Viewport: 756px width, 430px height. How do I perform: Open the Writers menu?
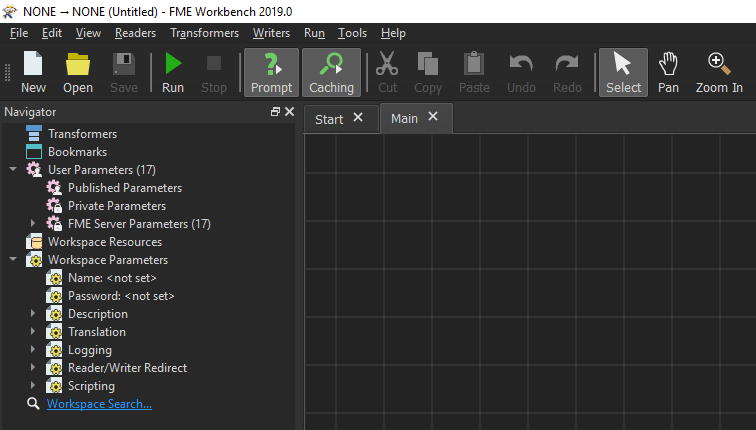point(271,33)
